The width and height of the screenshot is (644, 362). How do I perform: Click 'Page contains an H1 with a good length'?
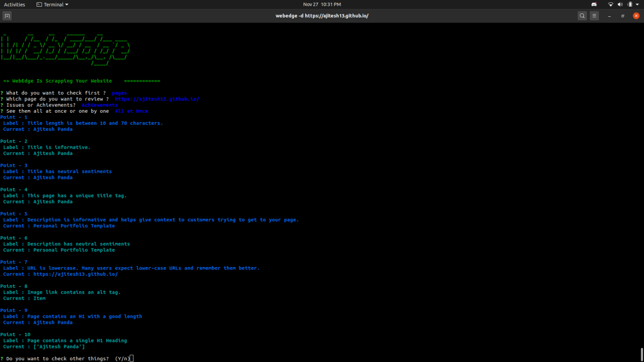85,317
